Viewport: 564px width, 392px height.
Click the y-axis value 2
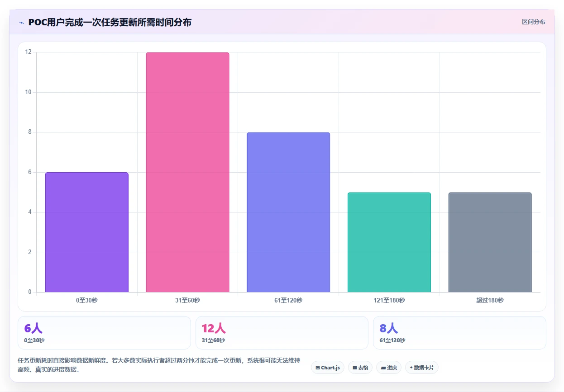30,252
